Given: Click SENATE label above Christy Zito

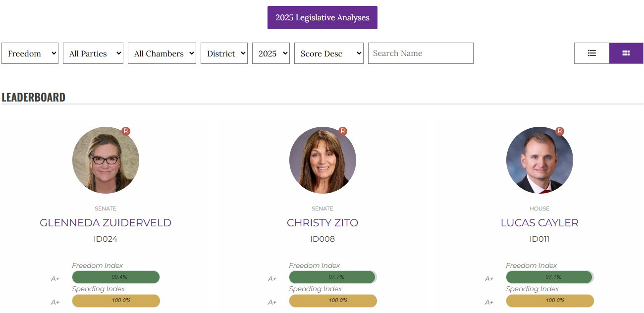Looking at the screenshot, I should tap(322, 209).
